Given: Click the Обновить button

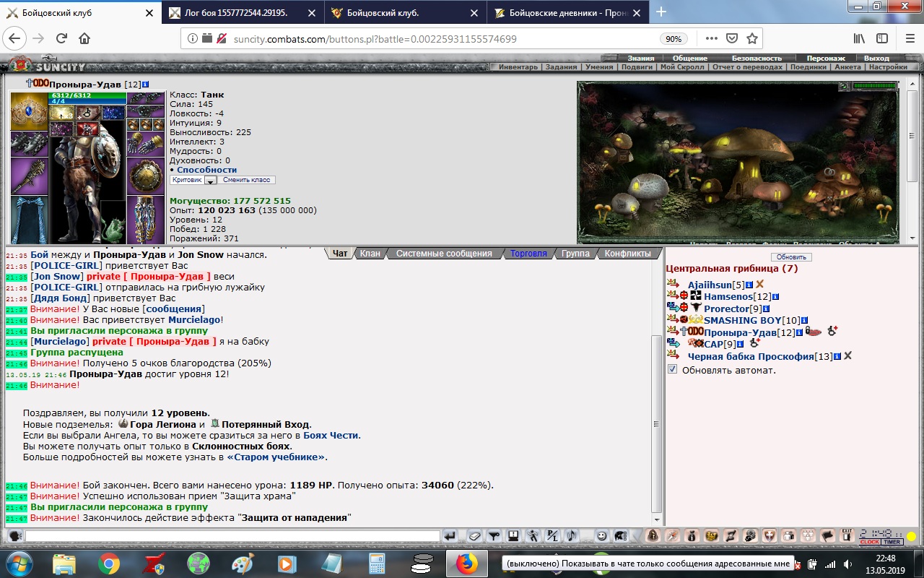Looking at the screenshot, I should pyautogui.click(x=791, y=257).
